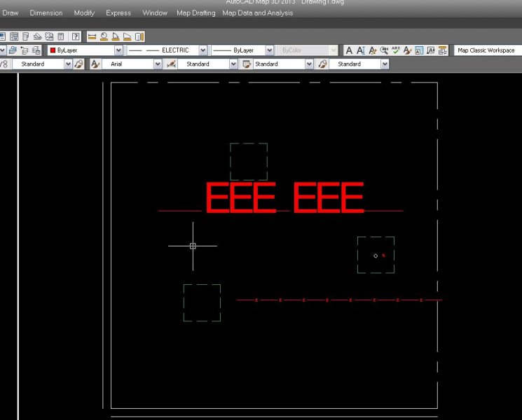Click the lower red E-marked electric line
Image resolution: width=522 pixels, height=420 pixels.
coord(339,300)
